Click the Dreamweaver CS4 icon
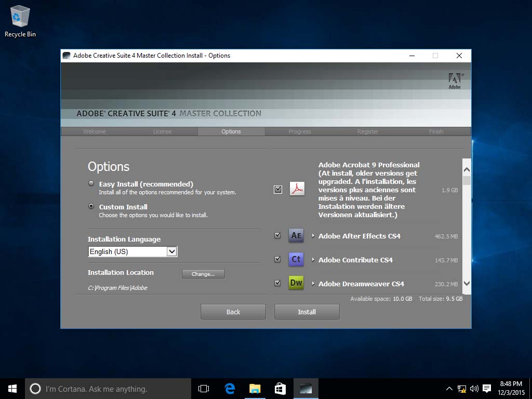Image resolution: width=532 pixels, height=399 pixels. (x=296, y=283)
